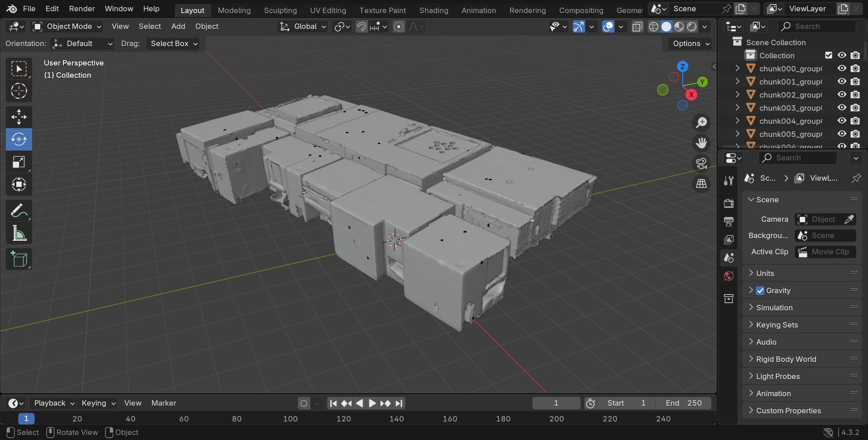868x440 pixels.
Task: Open the Object Mode dropdown
Action: pos(67,27)
